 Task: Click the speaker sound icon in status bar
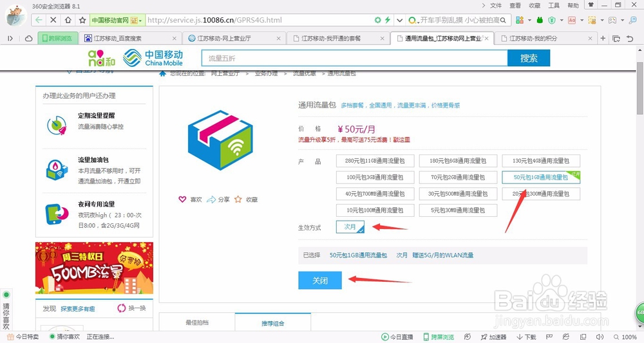point(600,337)
